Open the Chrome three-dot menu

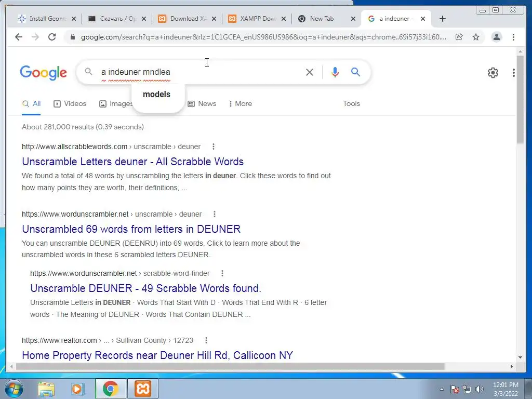tap(513, 37)
